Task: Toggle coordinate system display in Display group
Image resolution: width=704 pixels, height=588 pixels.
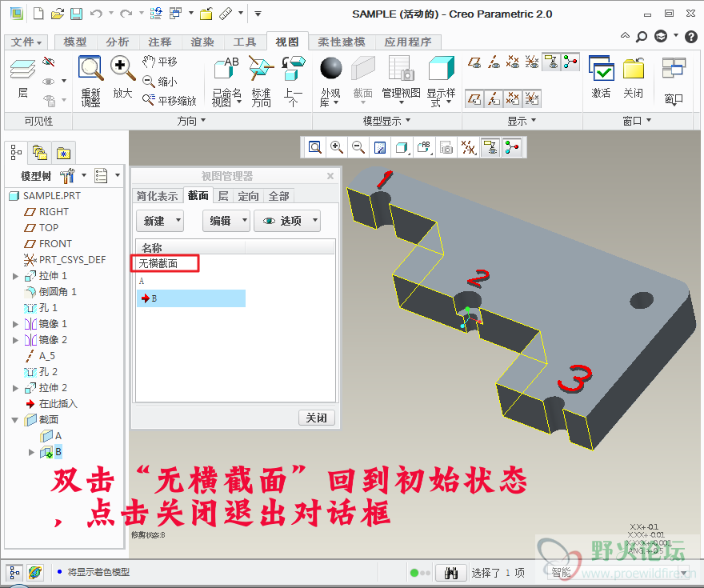Action: click(532, 62)
